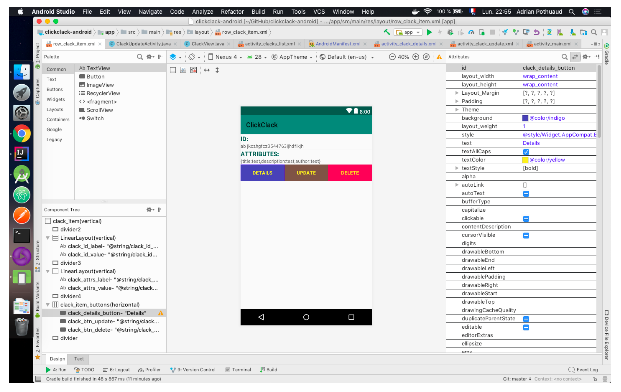Open the Refactor menu
Image resolution: width=621 pixels, height=392 pixels.
[x=232, y=12]
